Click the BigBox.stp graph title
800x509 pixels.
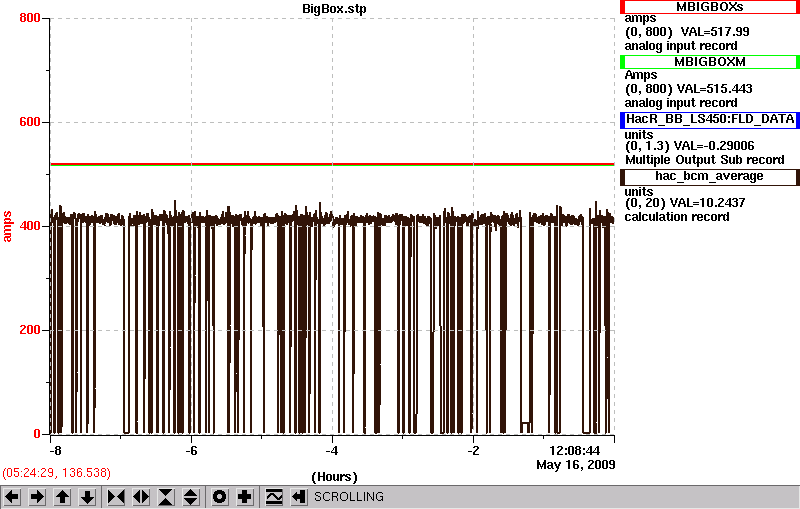point(334,9)
